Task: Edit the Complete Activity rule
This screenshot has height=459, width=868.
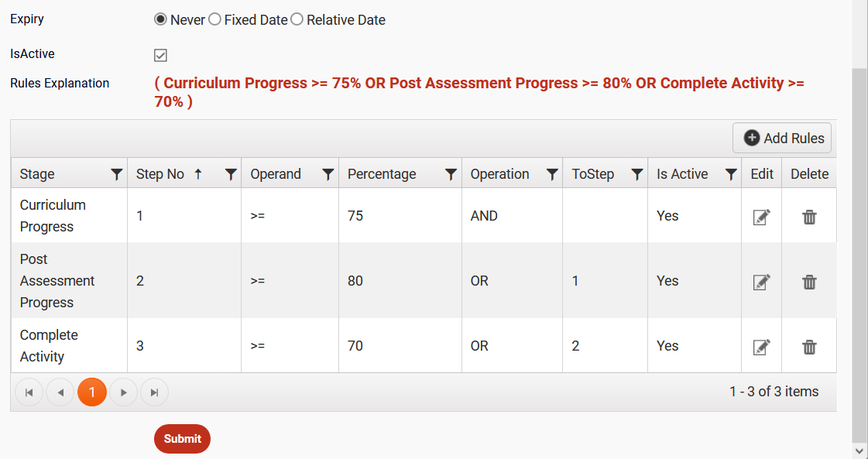Action: [762, 347]
